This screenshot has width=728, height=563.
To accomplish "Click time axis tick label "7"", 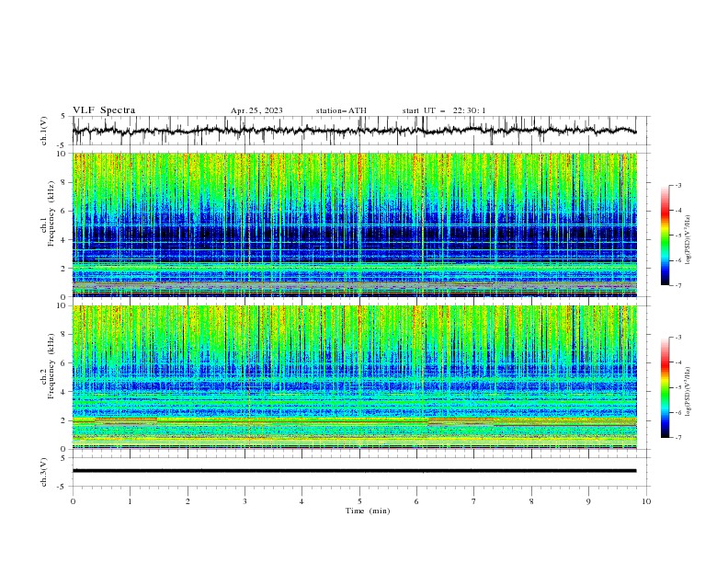I will [474, 501].
